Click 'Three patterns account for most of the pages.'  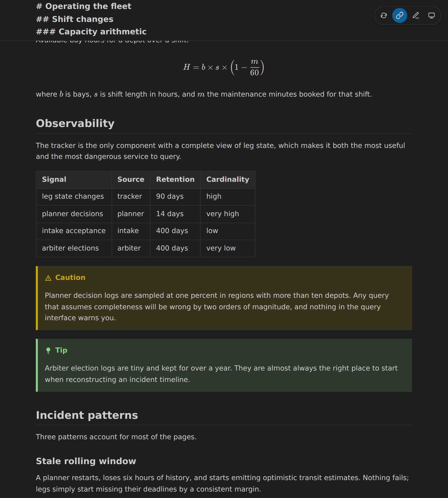116,437
